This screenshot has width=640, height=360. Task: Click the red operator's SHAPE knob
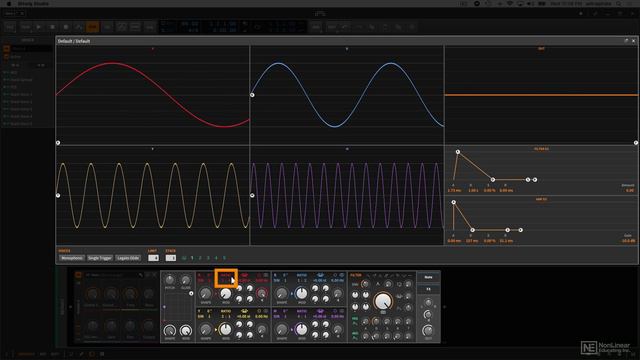click(x=206, y=293)
